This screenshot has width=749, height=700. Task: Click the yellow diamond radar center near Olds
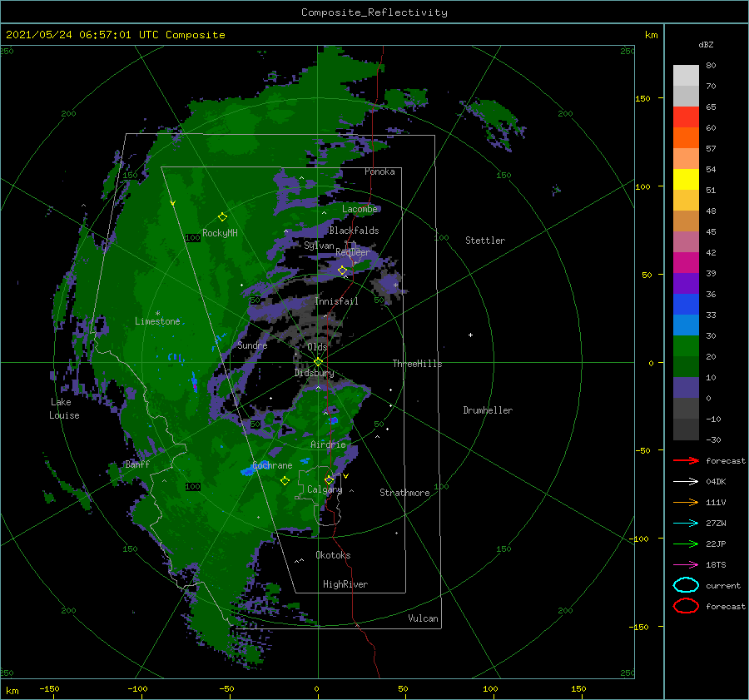(x=318, y=362)
